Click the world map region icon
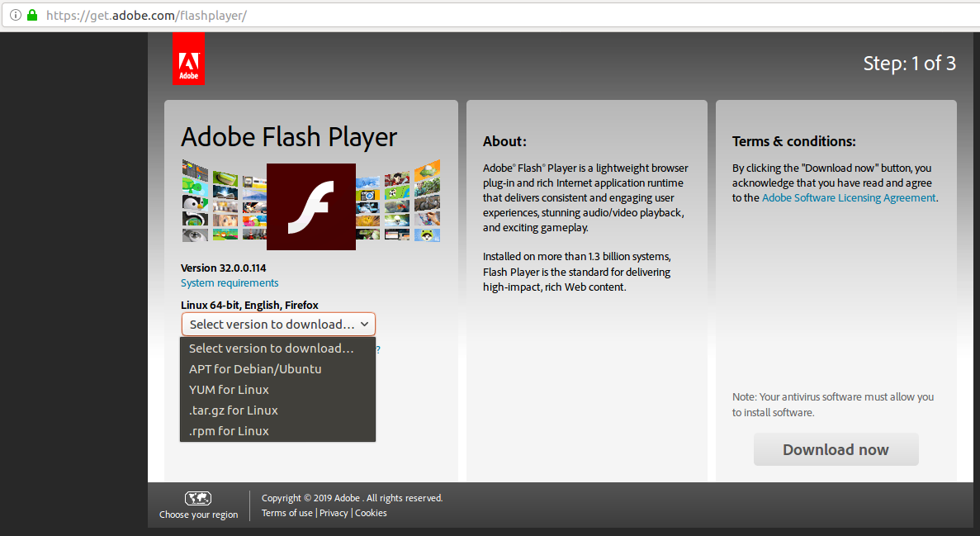 [198, 499]
